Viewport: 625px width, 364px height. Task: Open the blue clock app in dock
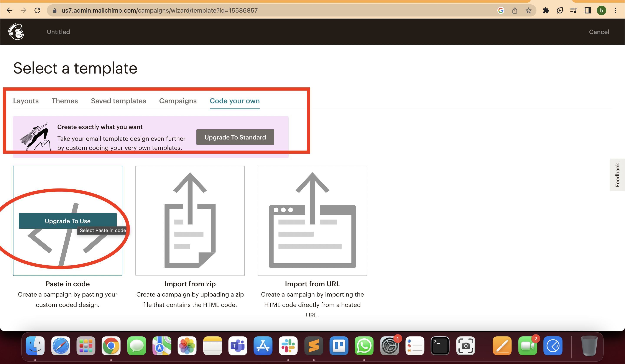[553, 346]
